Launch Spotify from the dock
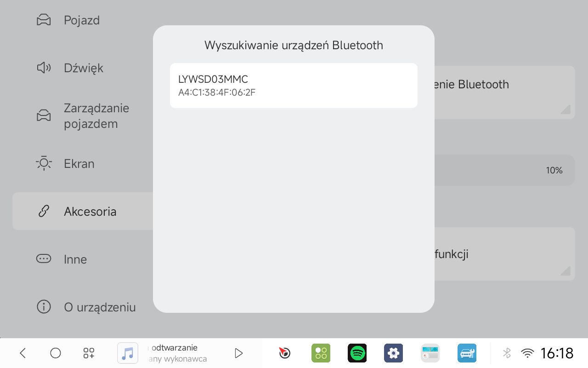 [x=357, y=353]
